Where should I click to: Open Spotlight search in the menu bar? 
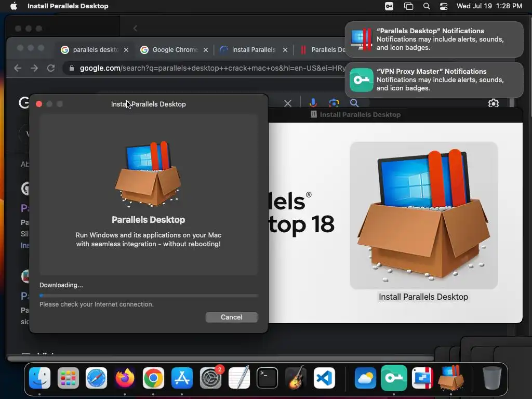point(427,6)
